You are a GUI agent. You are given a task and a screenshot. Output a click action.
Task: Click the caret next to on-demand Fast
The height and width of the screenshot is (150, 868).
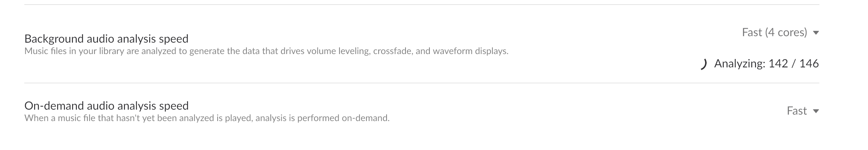tap(816, 111)
